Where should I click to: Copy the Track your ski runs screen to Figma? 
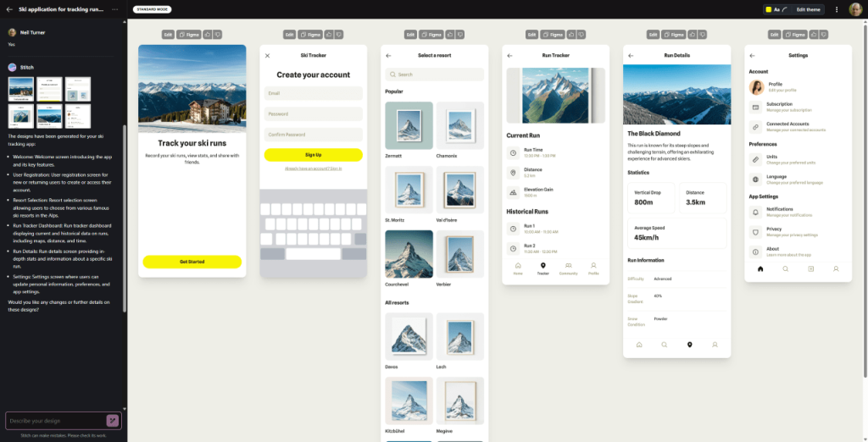[x=189, y=35]
